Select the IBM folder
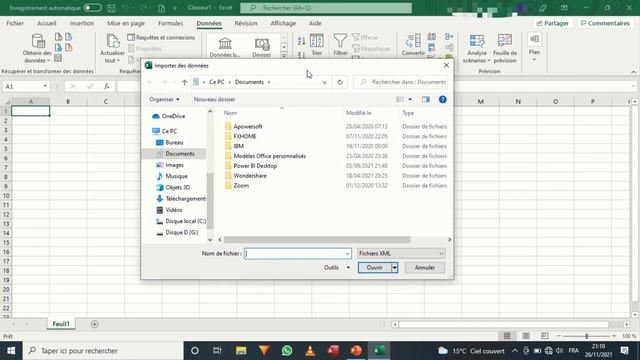Image resolution: width=640 pixels, height=360 pixels. [x=234, y=146]
